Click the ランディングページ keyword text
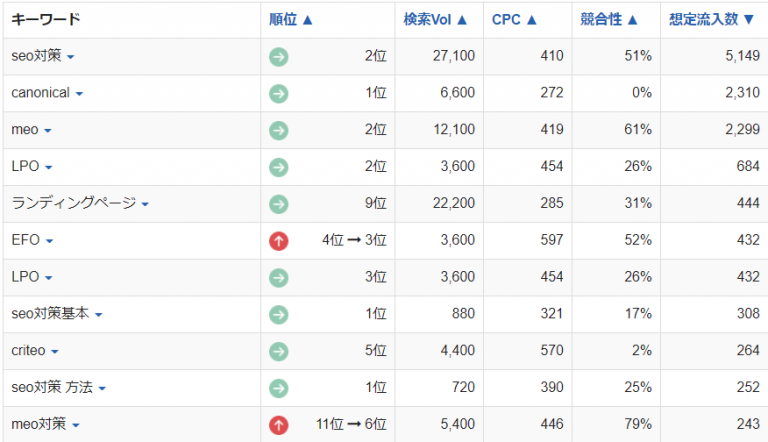 pos(73,204)
